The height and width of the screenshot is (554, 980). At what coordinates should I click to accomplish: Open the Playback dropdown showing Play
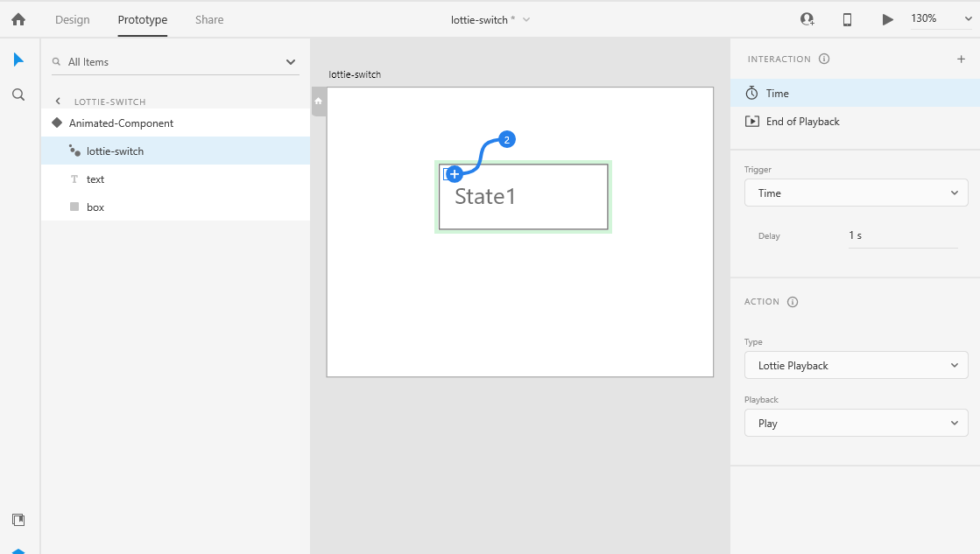click(x=856, y=423)
